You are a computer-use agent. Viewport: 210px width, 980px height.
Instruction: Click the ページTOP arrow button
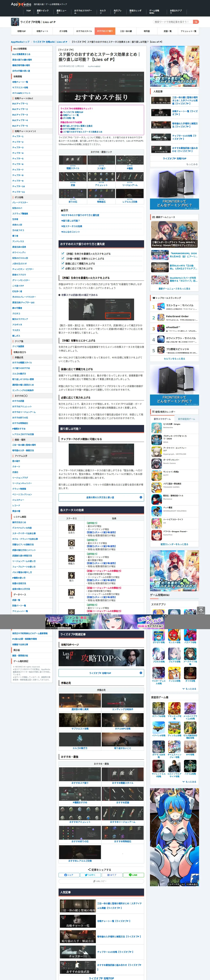(x=201, y=611)
